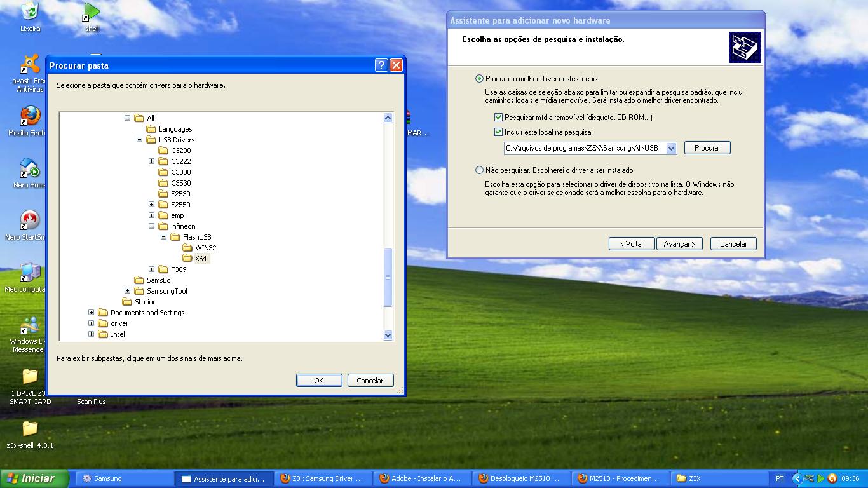Click OK in Procurar pasta dialog
This screenshot has width=868, height=488.
pos(318,381)
